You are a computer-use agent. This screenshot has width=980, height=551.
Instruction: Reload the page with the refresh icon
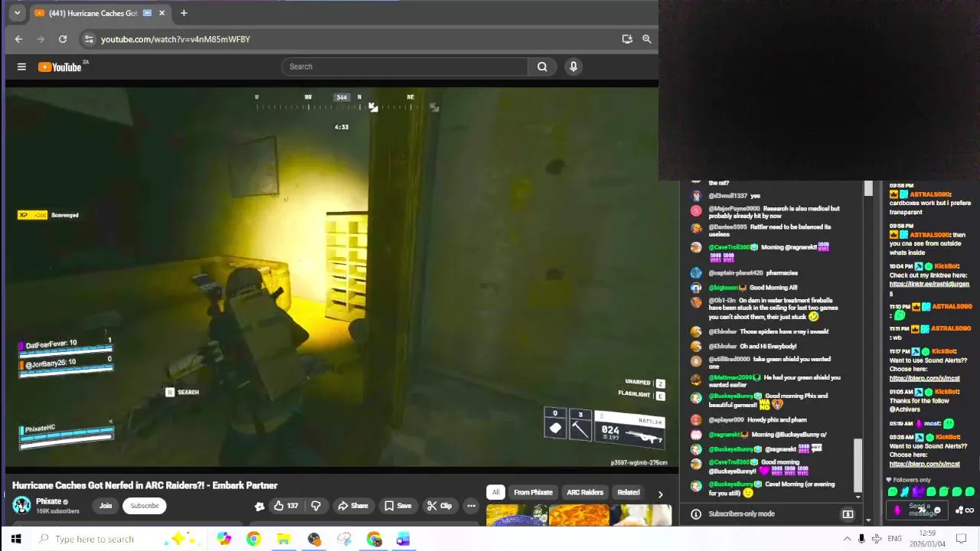(63, 39)
